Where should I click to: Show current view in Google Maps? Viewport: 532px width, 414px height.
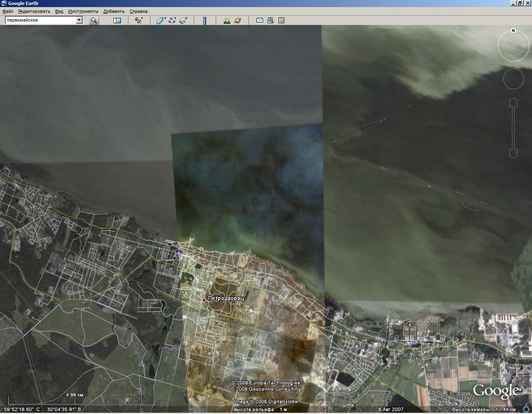[281, 20]
